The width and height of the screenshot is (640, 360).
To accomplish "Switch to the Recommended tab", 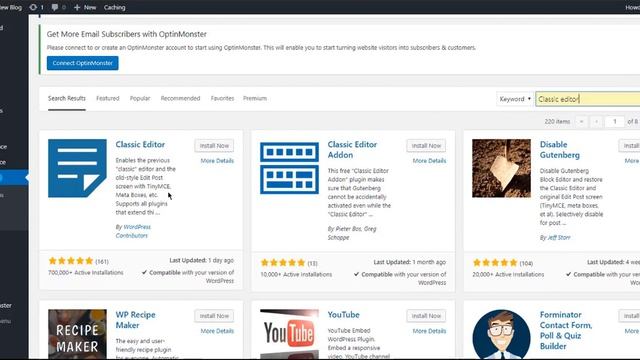I will [180, 98].
